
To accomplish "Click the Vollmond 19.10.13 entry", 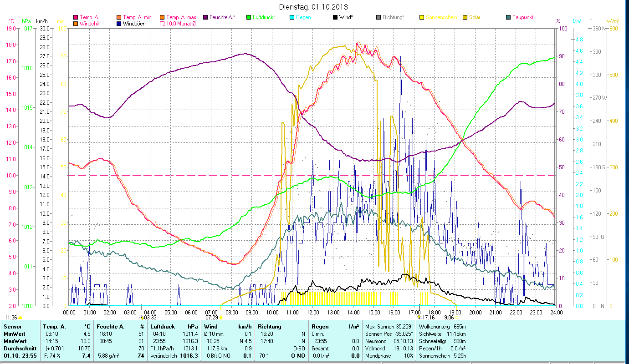I will pos(389,348).
